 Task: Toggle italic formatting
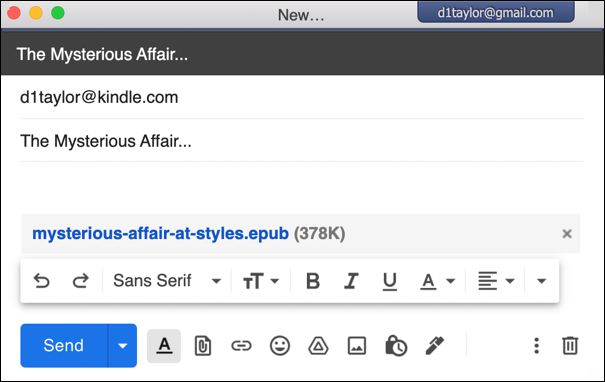point(351,281)
